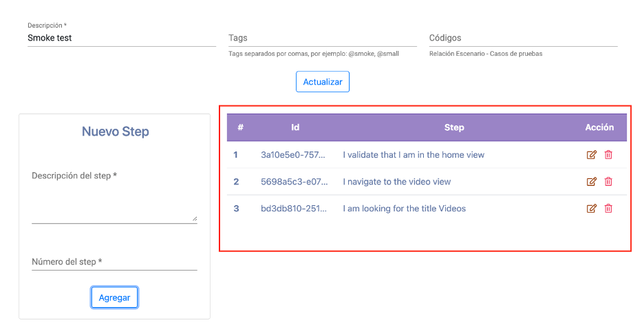This screenshot has width=644, height=336.
Task: Select the Códigos input field
Action: pyautogui.click(x=523, y=38)
